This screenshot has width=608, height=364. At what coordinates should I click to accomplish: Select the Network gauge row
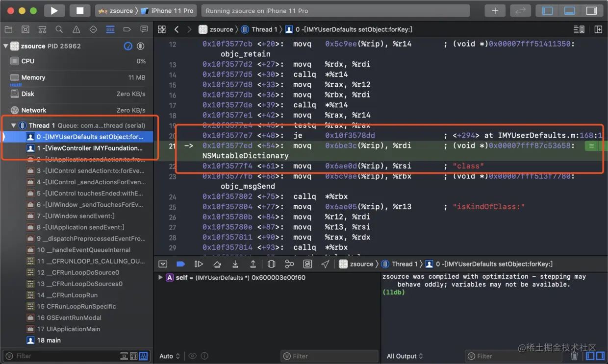(x=77, y=110)
